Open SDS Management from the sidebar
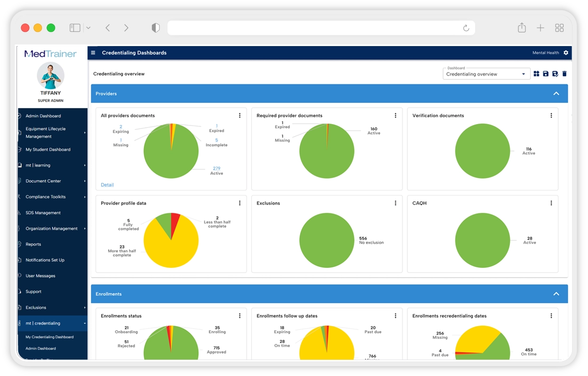The width and height of the screenshot is (588, 376). point(43,213)
